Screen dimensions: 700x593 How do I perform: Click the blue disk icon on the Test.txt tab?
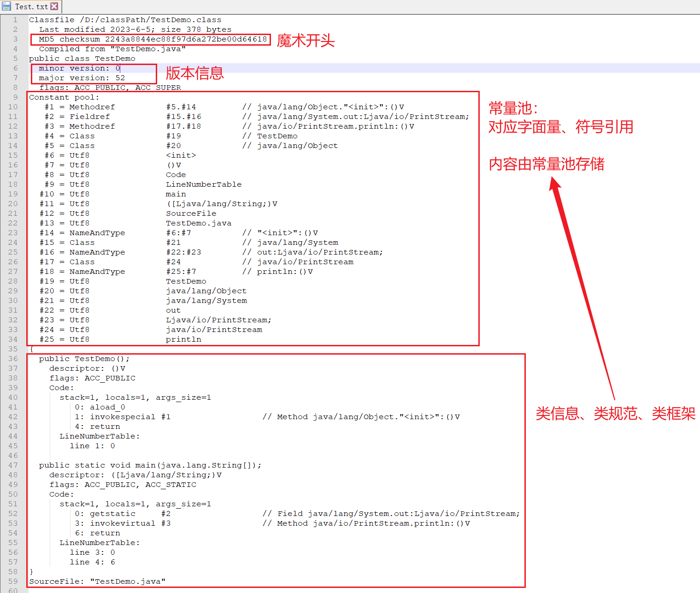coord(6,6)
